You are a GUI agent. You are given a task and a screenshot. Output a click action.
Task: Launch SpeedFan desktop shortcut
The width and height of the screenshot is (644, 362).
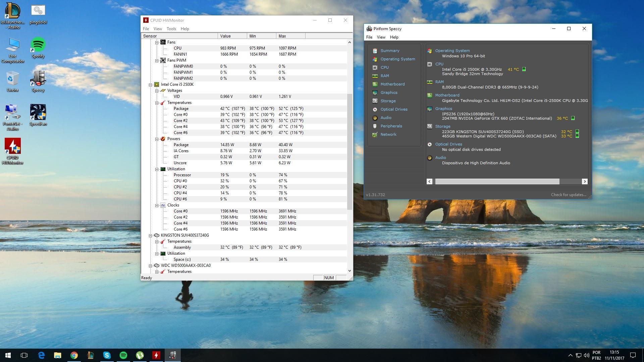(x=38, y=115)
